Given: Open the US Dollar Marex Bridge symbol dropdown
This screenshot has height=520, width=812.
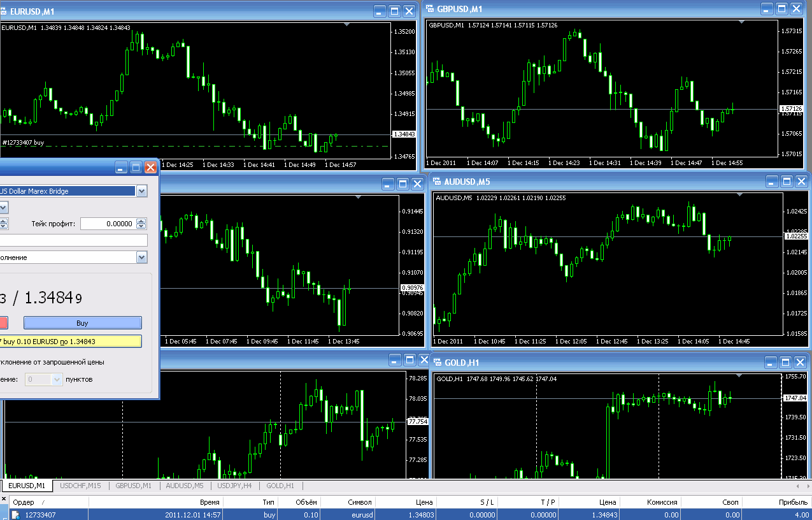Looking at the screenshot, I should point(141,191).
